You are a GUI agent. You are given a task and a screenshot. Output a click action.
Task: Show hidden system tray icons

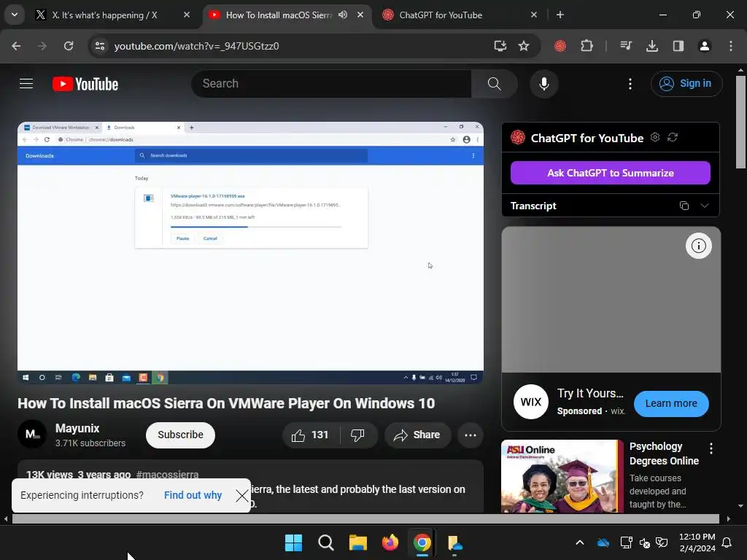tap(580, 542)
